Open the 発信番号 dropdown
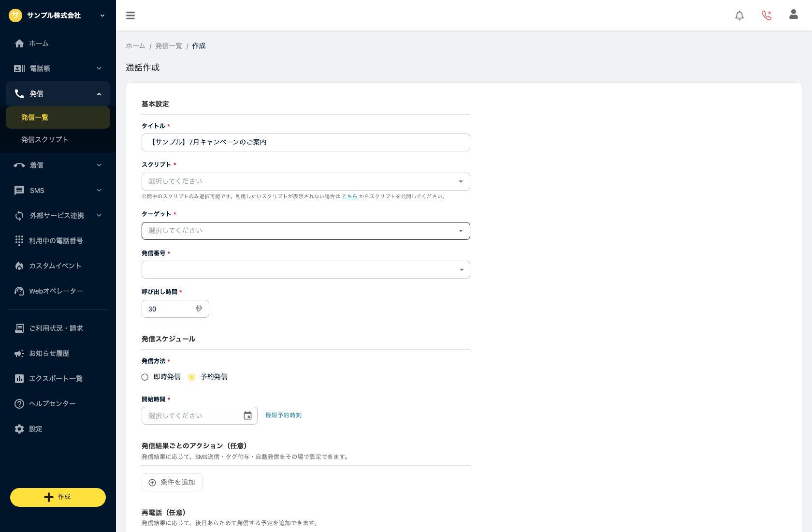The image size is (812, 532). pos(306,269)
